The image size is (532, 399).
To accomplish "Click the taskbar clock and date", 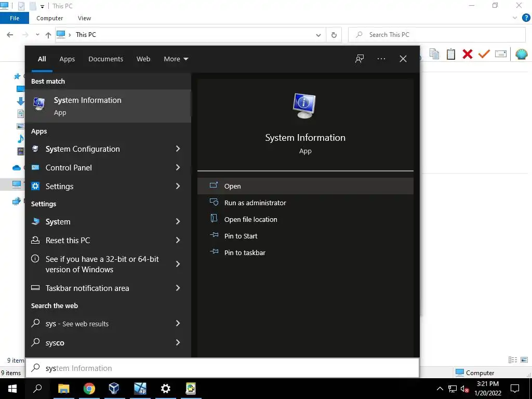I will pyautogui.click(x=487, y=389).
